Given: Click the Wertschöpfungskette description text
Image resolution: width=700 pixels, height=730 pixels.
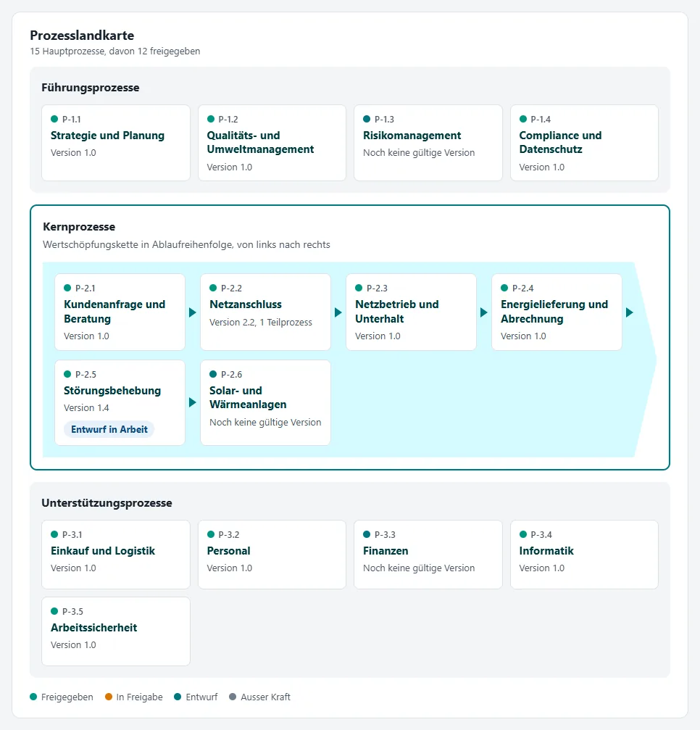Looking at the screenshot, I should coord(186,245).
